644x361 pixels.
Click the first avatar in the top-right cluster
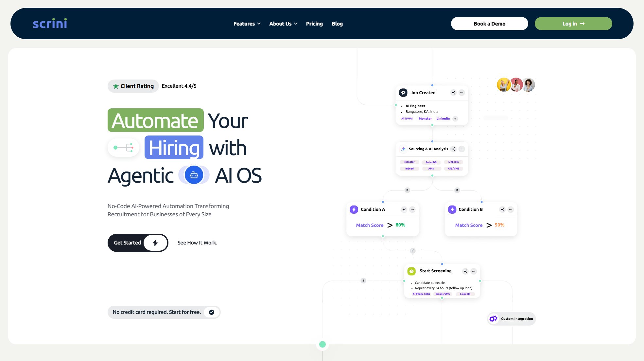click(x=503, y=84)
